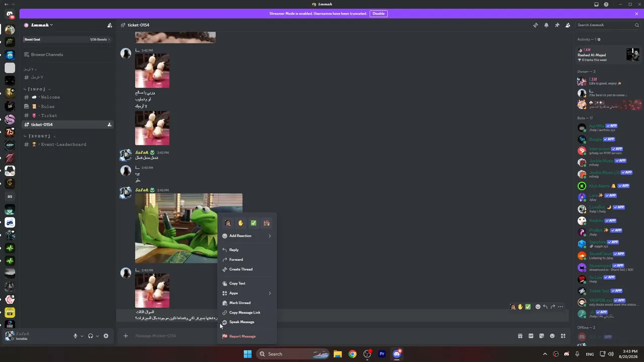The image size is (644, 362).
Task: Open Windows Start menu
Action: coord(248,354)
